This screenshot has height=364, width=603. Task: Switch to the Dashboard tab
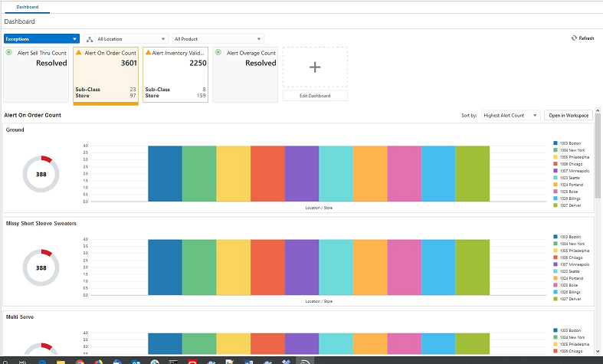click(x=28, y=7)
